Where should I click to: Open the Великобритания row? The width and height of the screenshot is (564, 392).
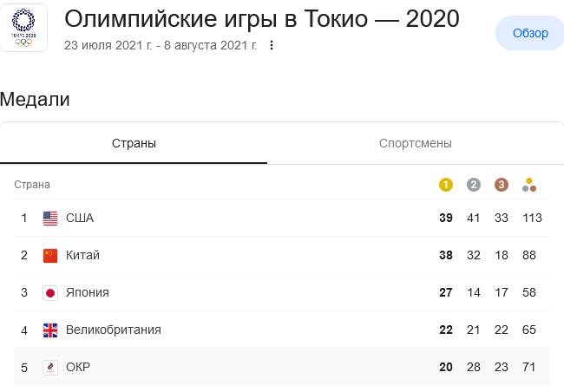click(x=282, y=330)
